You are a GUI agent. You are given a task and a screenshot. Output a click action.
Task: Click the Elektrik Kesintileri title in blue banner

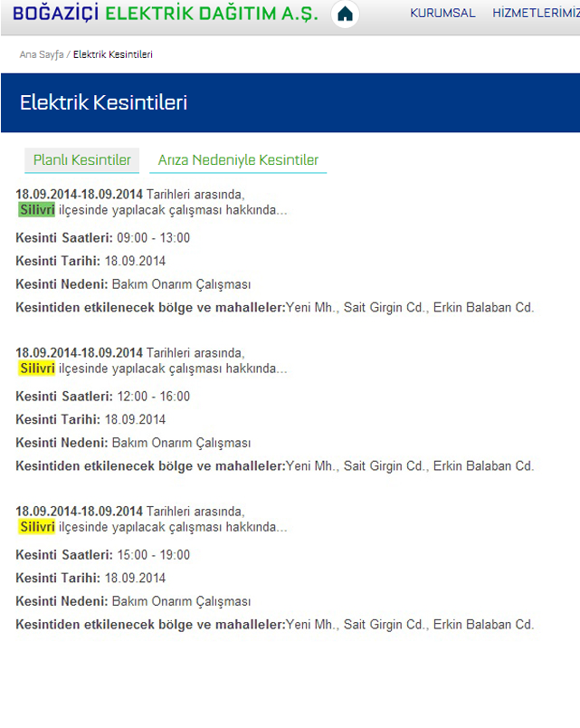[103, 102]
